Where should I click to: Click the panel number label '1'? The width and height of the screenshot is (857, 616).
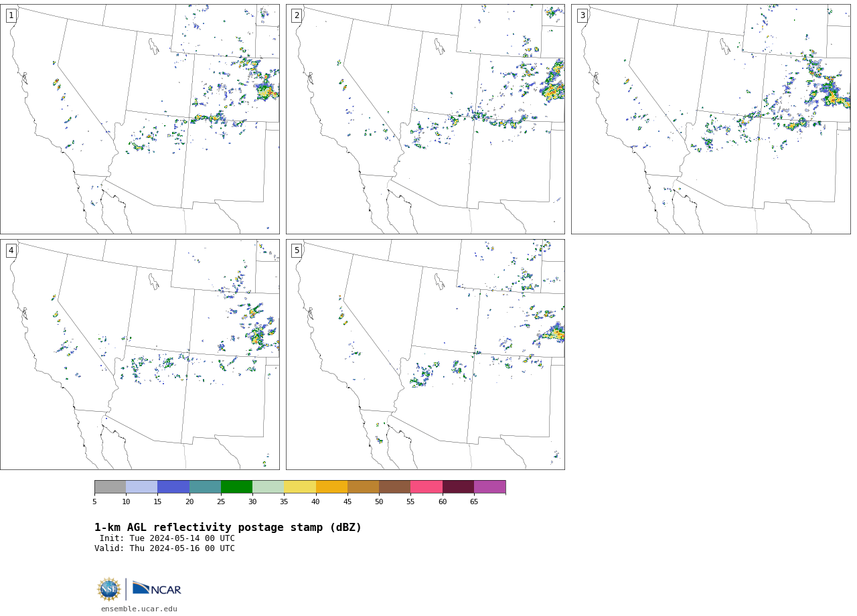(11, 15)
